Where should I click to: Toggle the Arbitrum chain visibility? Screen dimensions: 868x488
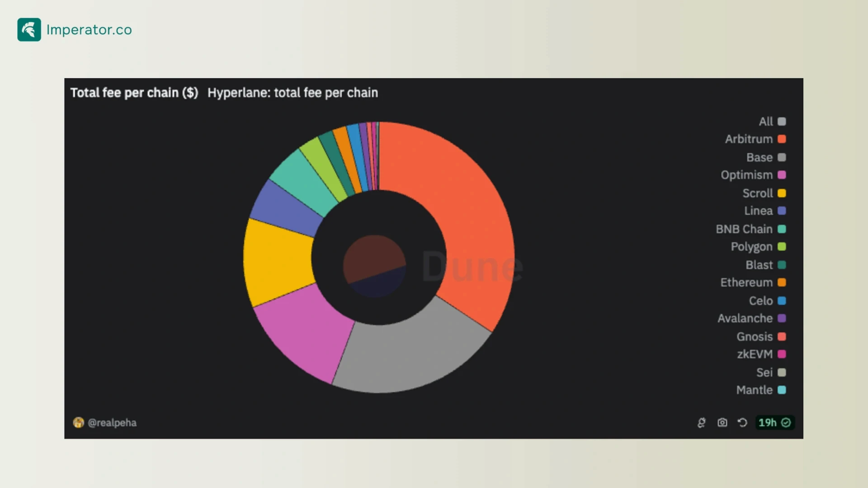pos(751,139)
